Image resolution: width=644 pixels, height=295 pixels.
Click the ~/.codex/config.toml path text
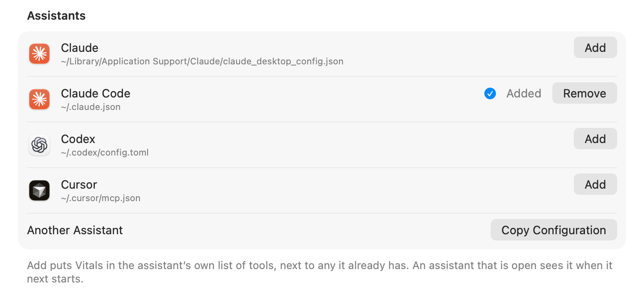[x=105, y=153]
